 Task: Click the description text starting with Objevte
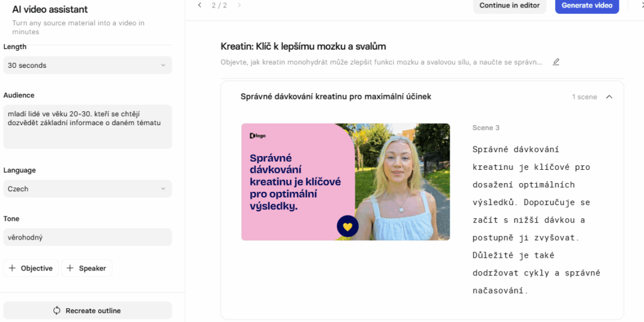pyautogui.click(x=381, y=62)
